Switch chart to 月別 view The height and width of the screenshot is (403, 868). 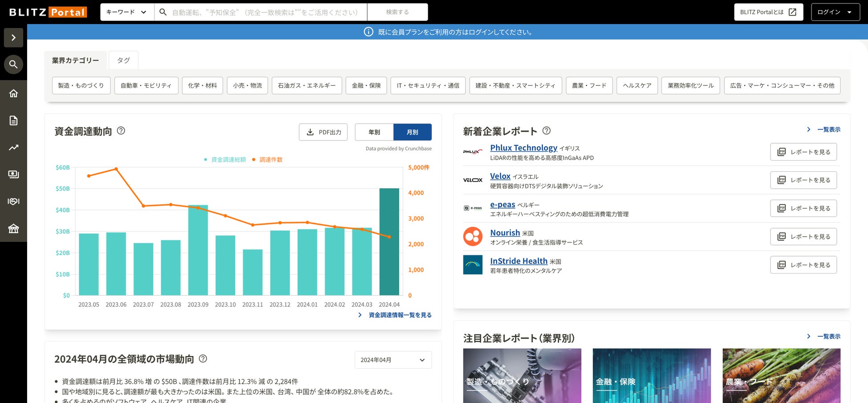(412, 132)
